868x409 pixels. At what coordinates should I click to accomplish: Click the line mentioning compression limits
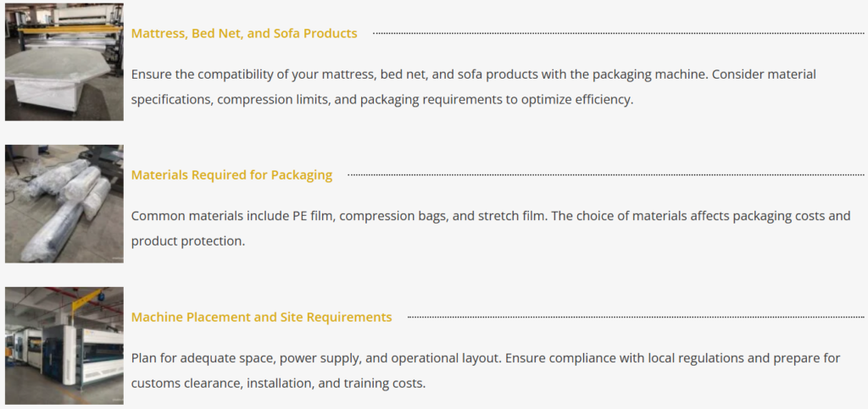coord(382,101)
